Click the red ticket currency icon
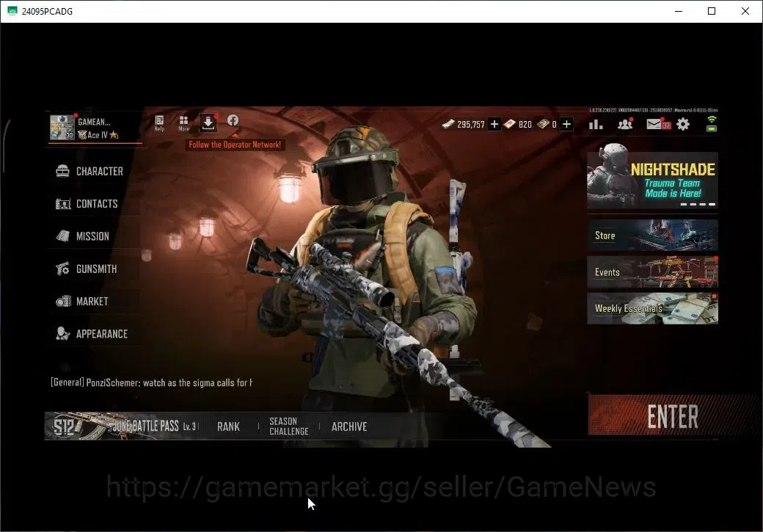Viewport: 763px width, 532px height. pyautogui.click(x=509, y=124)
